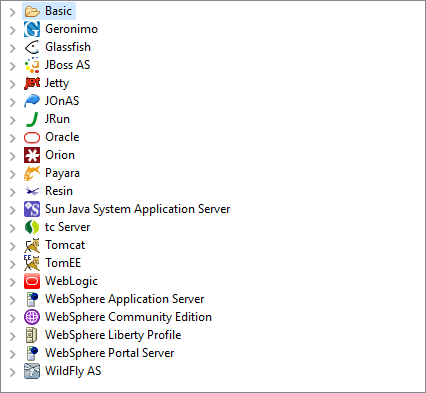This screenshot has width=426, height=393.
Task: Expand the Tomcat category
Action: 13,246
